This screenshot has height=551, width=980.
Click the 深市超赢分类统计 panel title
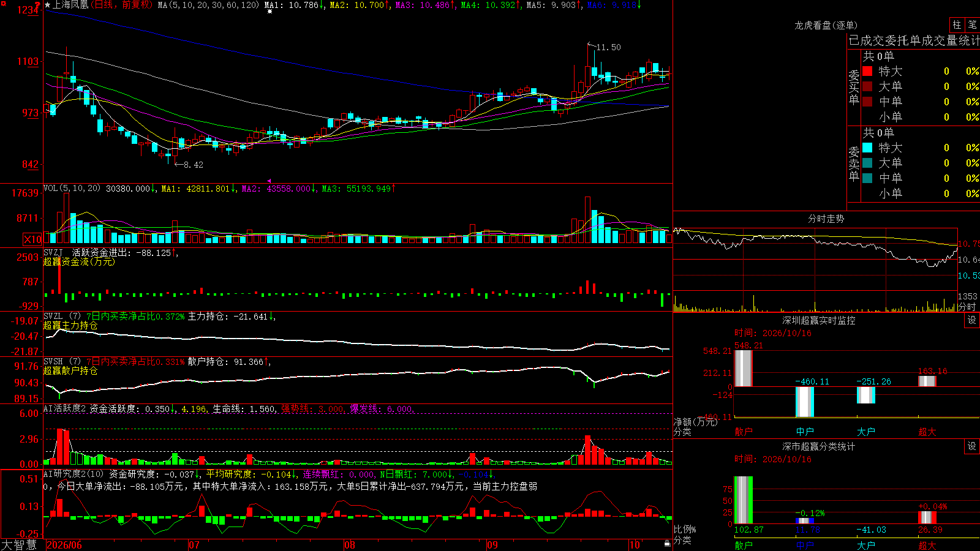pos(818,446)
